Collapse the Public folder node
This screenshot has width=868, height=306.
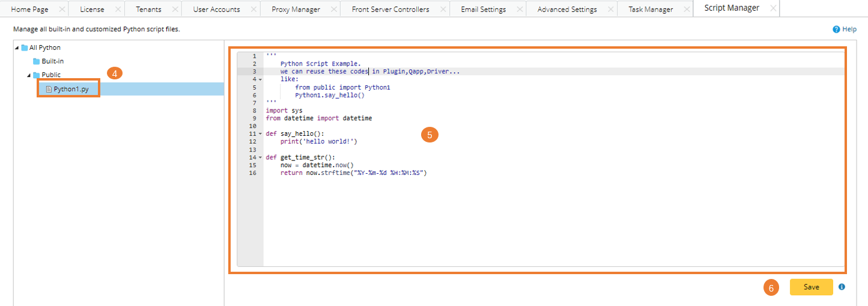[28, 75]
